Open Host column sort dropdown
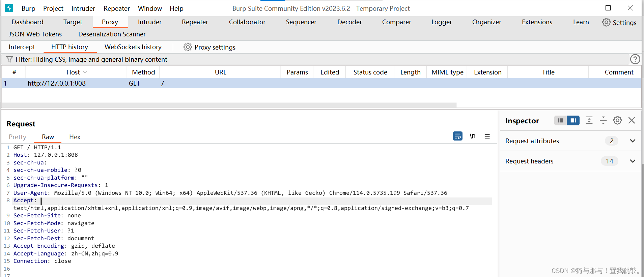Image resolution: width=644 pixels, height=277 pixels. [x=85, y=72]
